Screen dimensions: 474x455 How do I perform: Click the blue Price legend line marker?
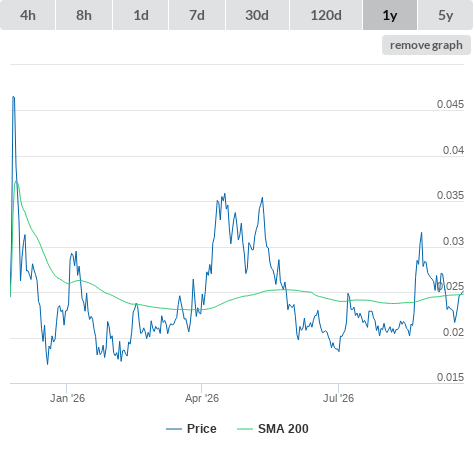tap(174, 429)
